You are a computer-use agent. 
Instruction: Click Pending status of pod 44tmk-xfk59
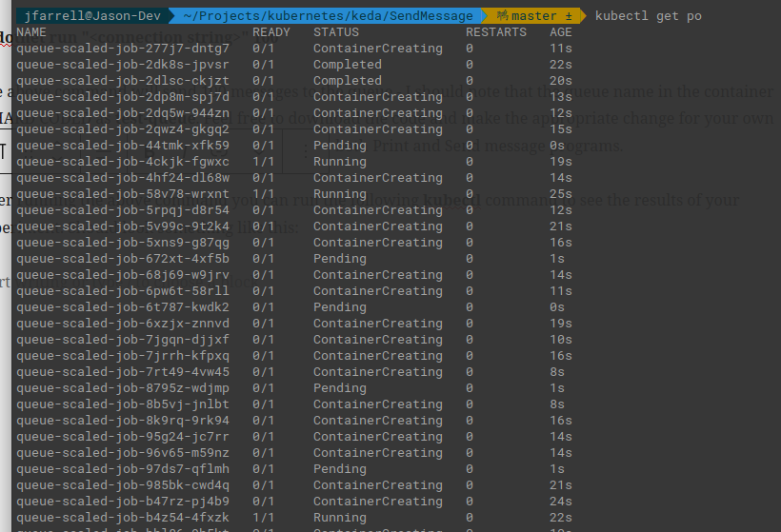coord(339,146)
